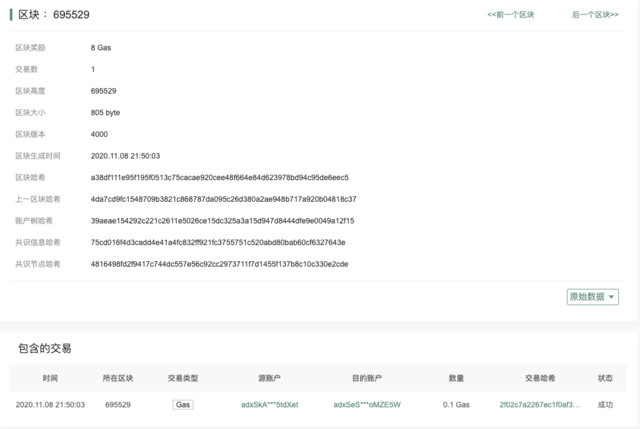Click the 时间 column header
This screenshot has height=429, width=640.
(x=50, y=378)
